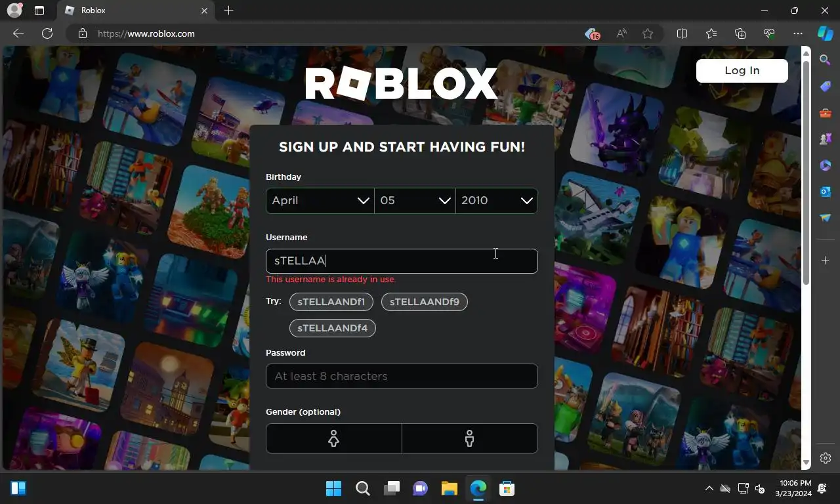Viewport: 840px width, 504px height.
Task: Open sidebar Search
Action: pyautogui.click(x=826, y=60)
